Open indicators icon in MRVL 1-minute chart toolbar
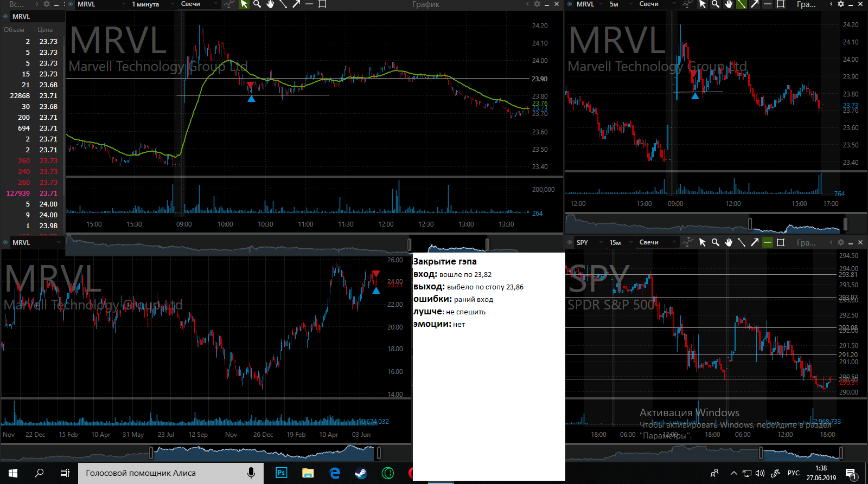 tap(229, 4)
